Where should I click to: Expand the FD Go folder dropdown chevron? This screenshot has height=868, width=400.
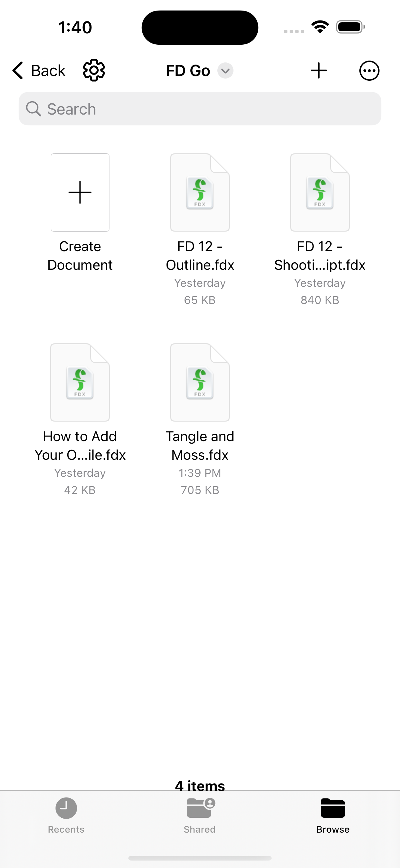[225, 71]
